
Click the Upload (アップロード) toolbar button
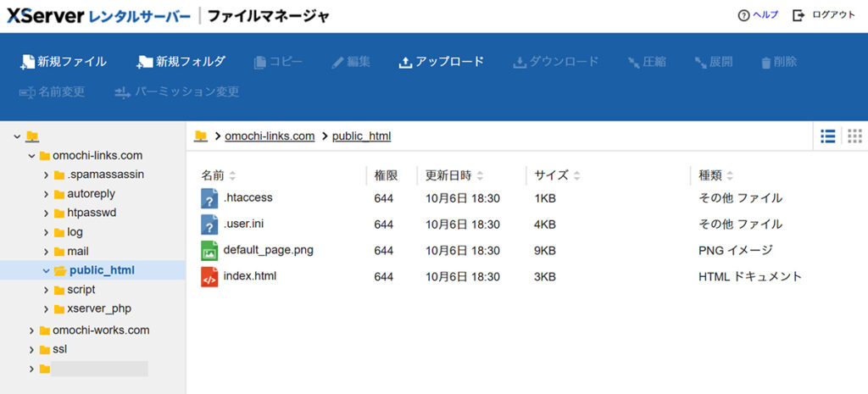441,62
